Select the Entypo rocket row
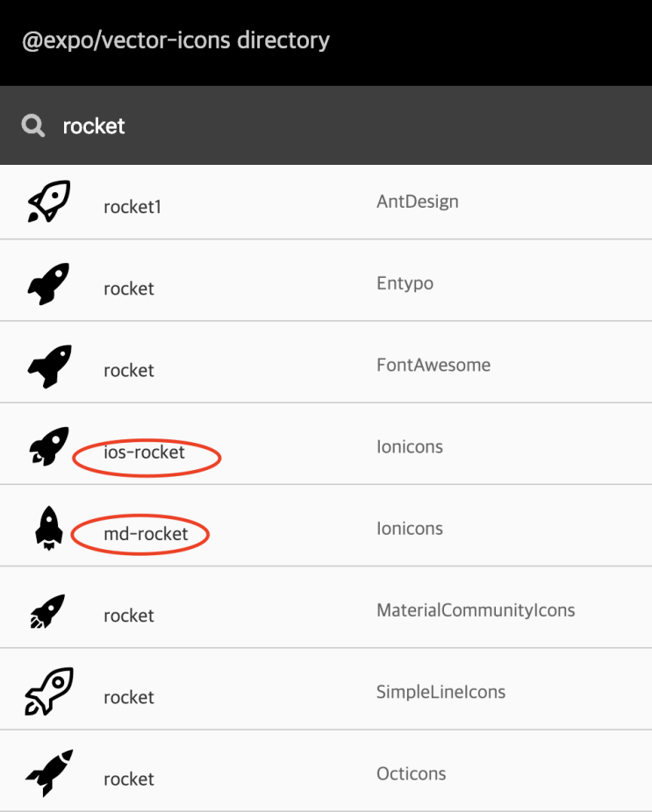Screen dimensions: 652x812 click(325, 282)
